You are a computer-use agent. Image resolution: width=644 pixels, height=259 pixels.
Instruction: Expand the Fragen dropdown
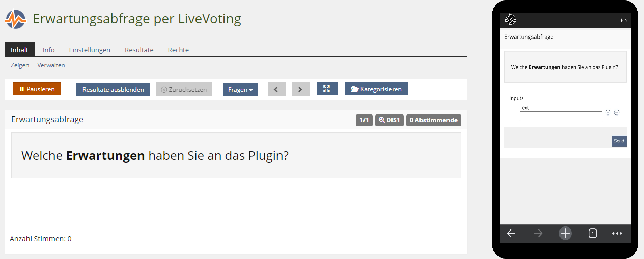pyautogui.click(x=240, y=89)
